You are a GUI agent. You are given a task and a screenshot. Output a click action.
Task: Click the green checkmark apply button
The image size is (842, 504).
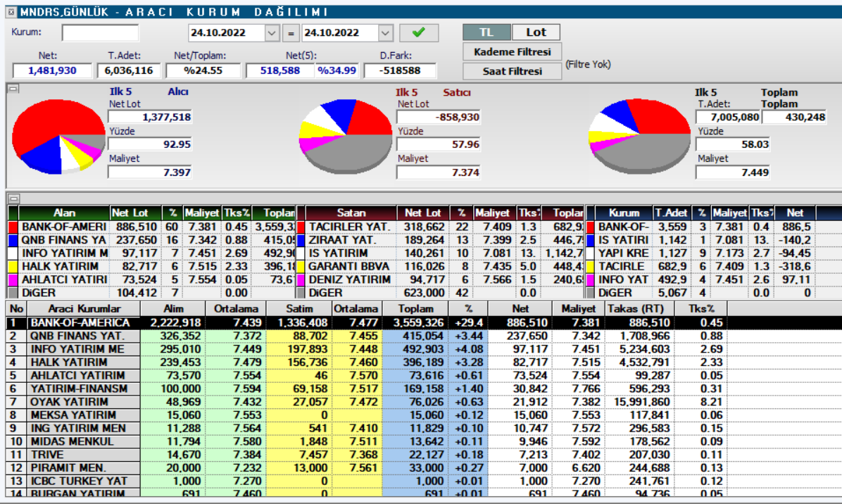point(419,33)
